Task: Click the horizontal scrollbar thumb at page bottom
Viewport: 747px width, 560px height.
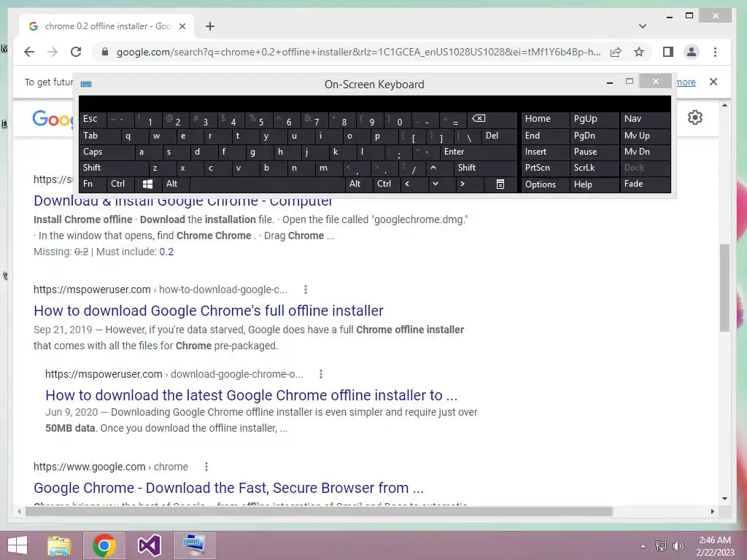Action: 319,511
